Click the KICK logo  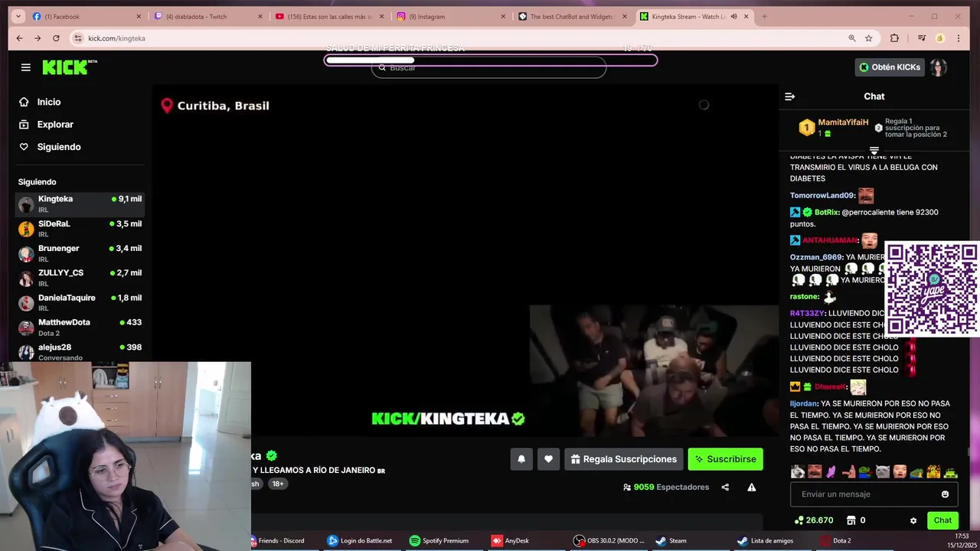69,67
